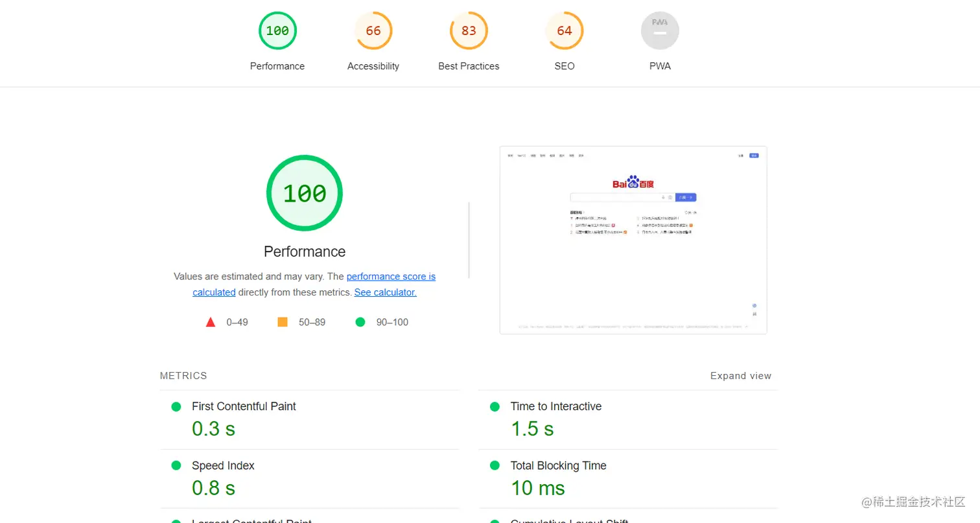Open the See calculator link

(385, 292)
